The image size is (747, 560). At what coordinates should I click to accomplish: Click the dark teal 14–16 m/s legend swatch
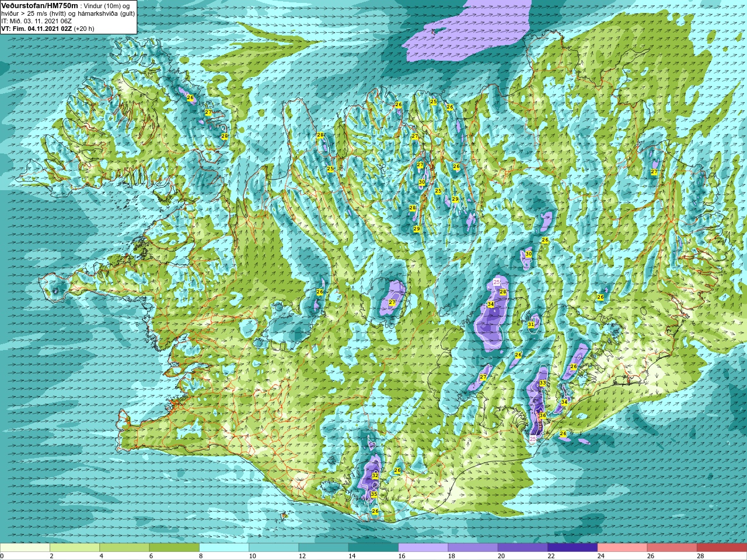pyautogui.click(x=373, y=548)
